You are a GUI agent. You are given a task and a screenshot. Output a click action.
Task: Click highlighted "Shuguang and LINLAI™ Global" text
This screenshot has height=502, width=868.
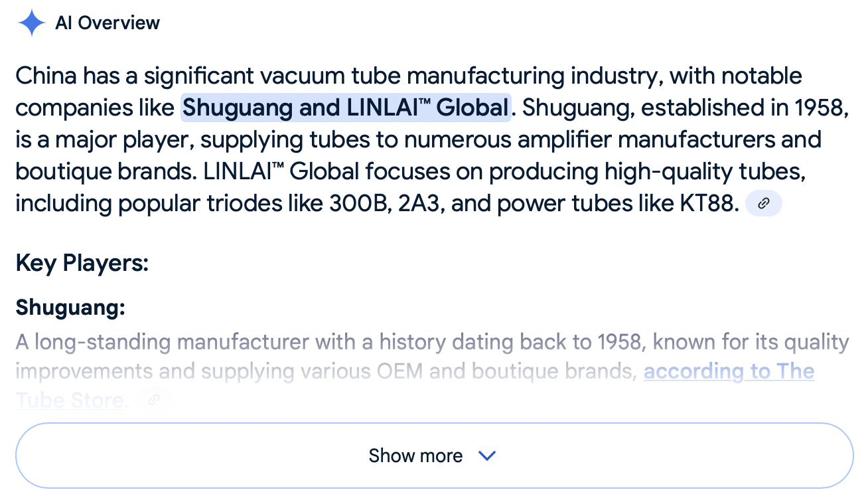[345, 108]
